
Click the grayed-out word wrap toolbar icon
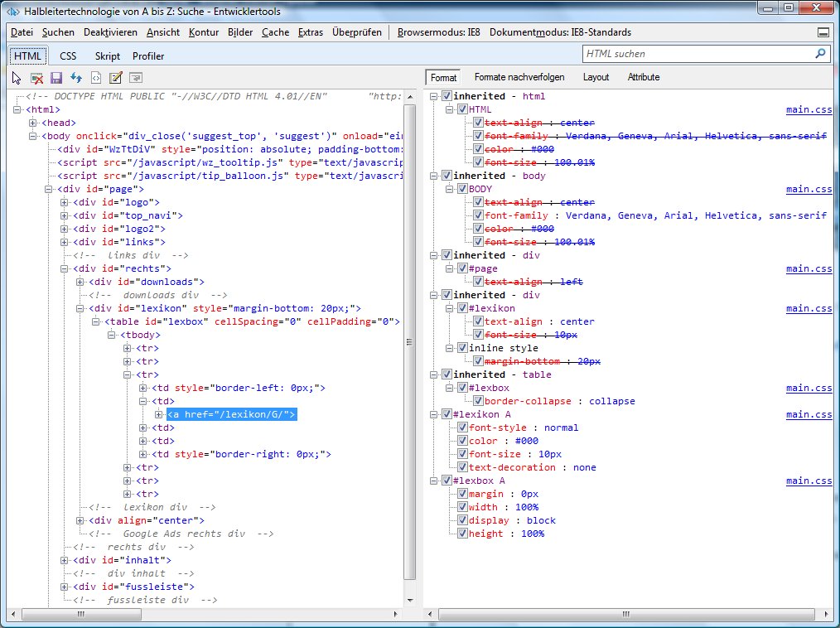pos(136,78)
